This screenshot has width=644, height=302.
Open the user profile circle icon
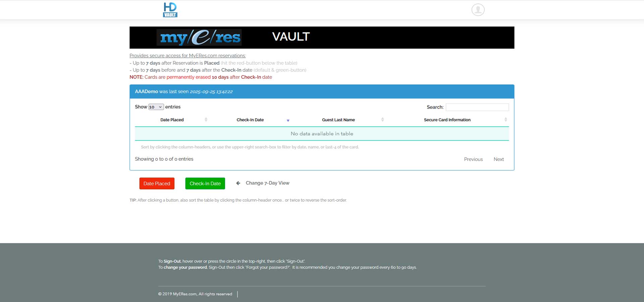tap(478, 10)
